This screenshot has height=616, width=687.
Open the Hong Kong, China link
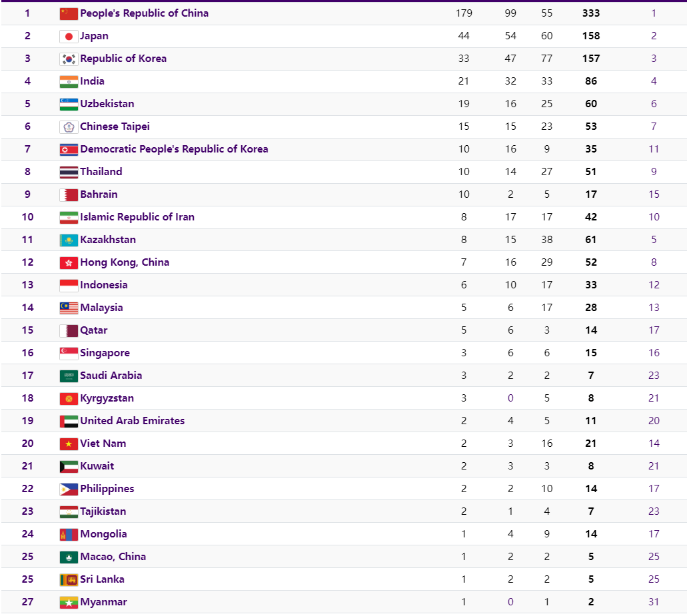pos(125,262)
